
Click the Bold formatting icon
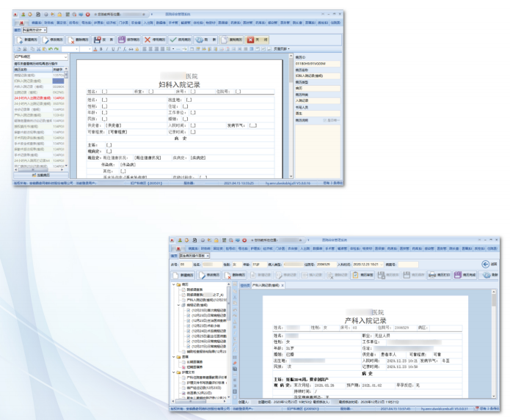[x=101, y=49]
